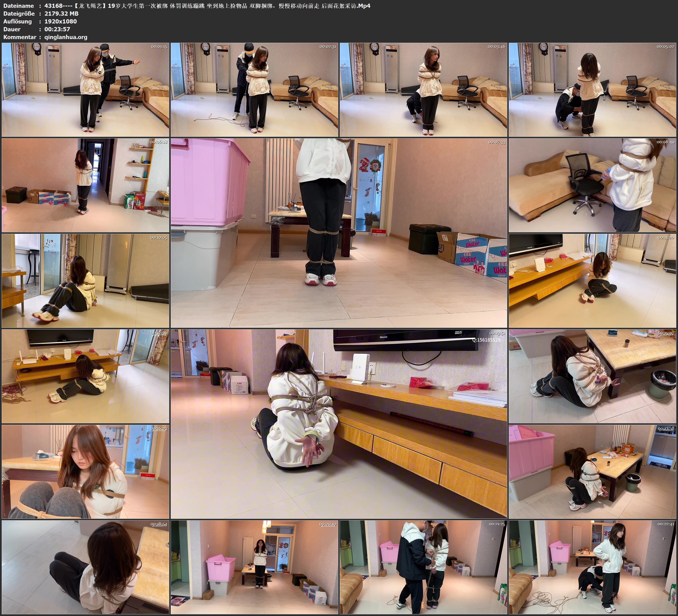Image resolution: width=678 pixels, height=616 pixels.
Task: Click the office chair frame at 00:08:49
Action: (592, 185)
